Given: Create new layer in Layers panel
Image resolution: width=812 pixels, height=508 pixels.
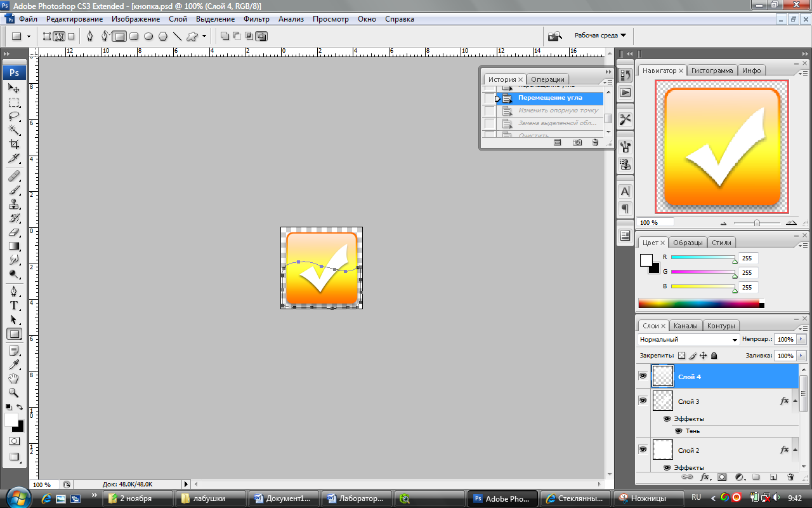Looking at the screenshot, I should pos(773,476).
